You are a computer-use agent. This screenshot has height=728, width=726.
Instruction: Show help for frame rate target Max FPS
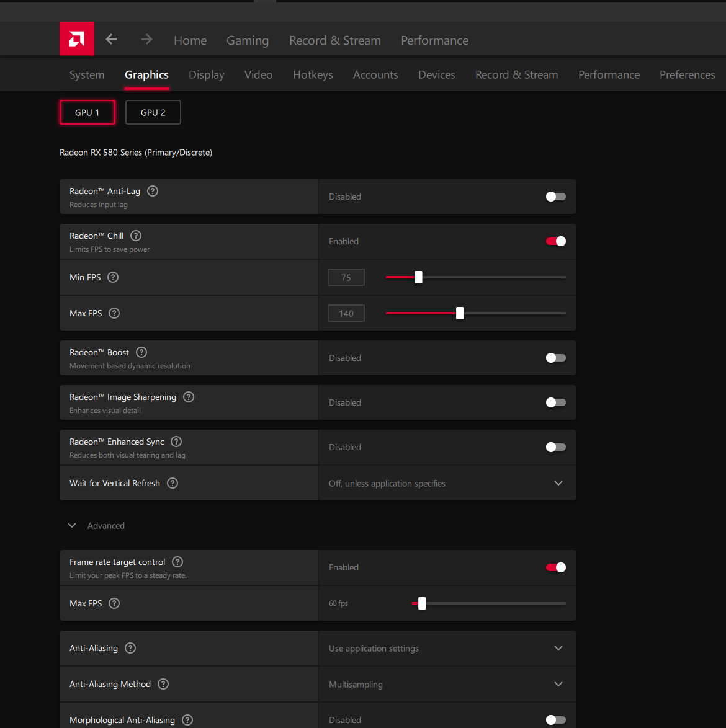114,603
